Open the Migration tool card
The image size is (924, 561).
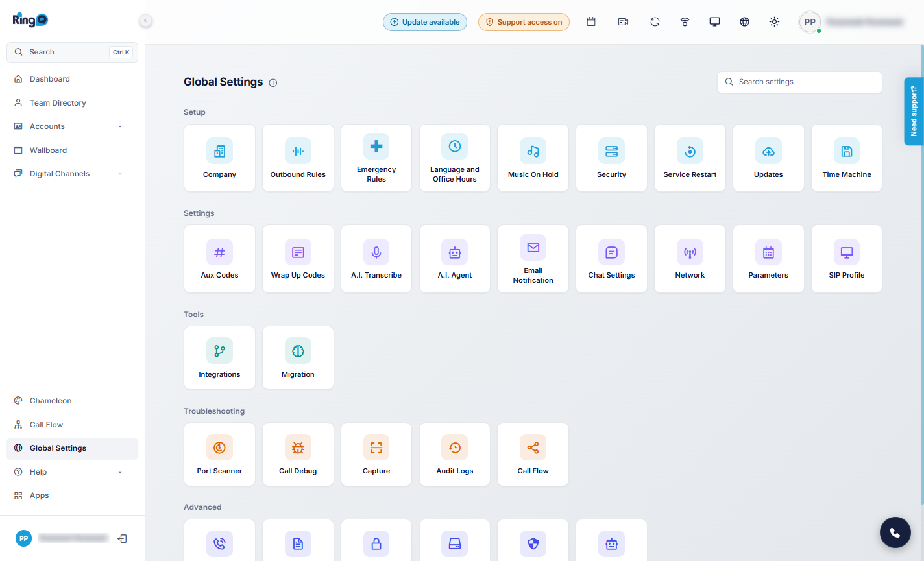point(298,358)
